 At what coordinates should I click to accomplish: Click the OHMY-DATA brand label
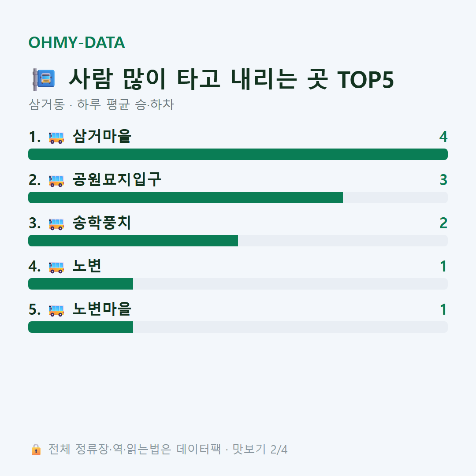(77, 42)
